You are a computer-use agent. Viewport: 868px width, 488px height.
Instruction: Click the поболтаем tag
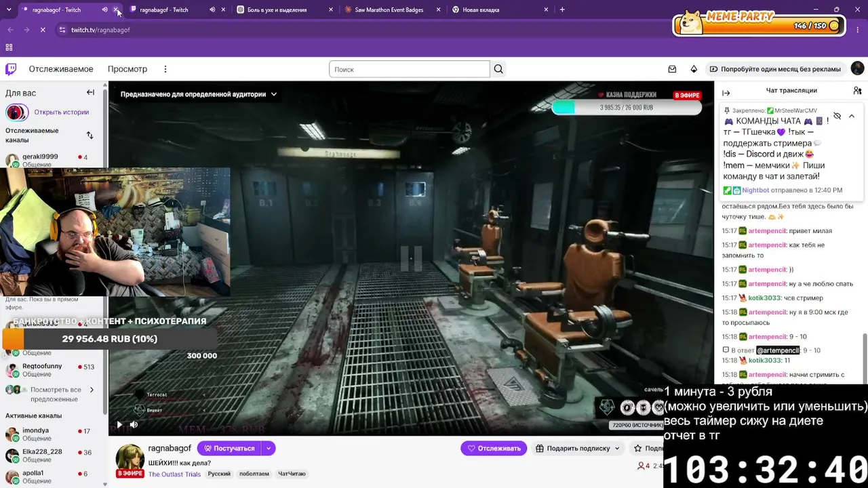point(254,474)
